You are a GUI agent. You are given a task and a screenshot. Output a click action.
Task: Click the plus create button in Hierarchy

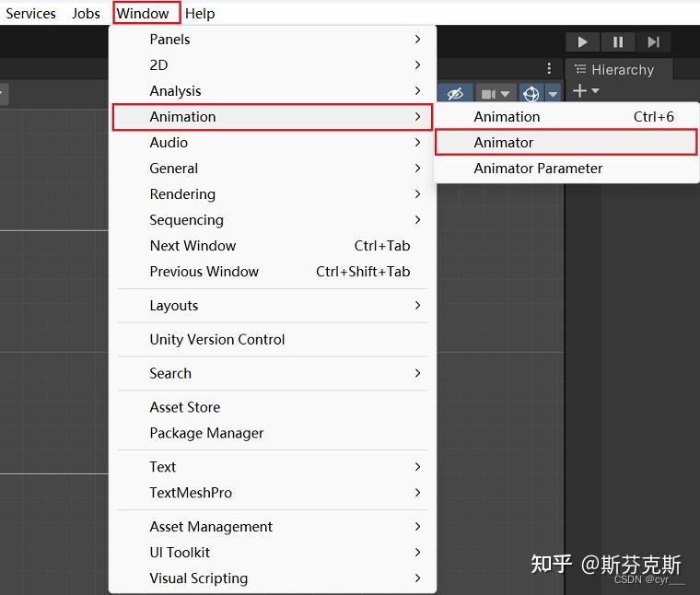click(579, 91)
